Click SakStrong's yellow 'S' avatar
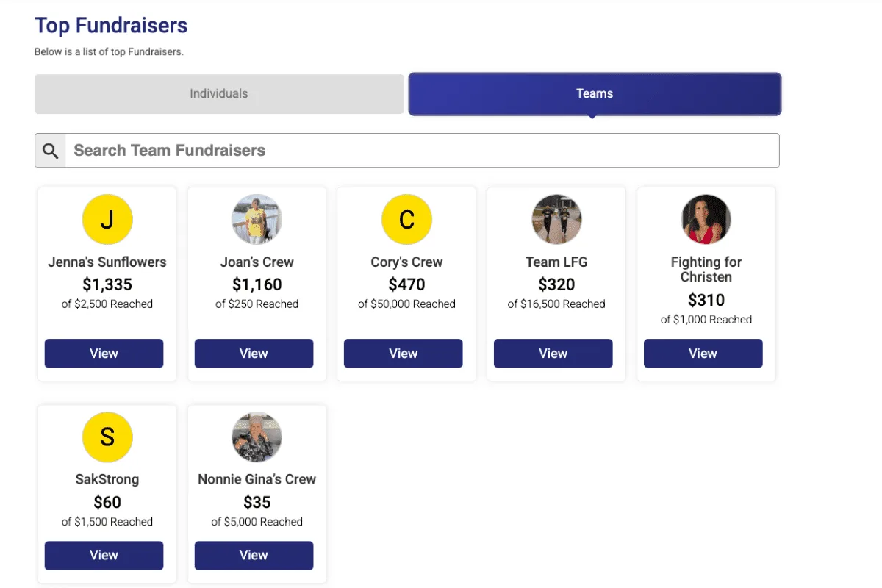Screen dimensions: 882x588 [107, 437]
